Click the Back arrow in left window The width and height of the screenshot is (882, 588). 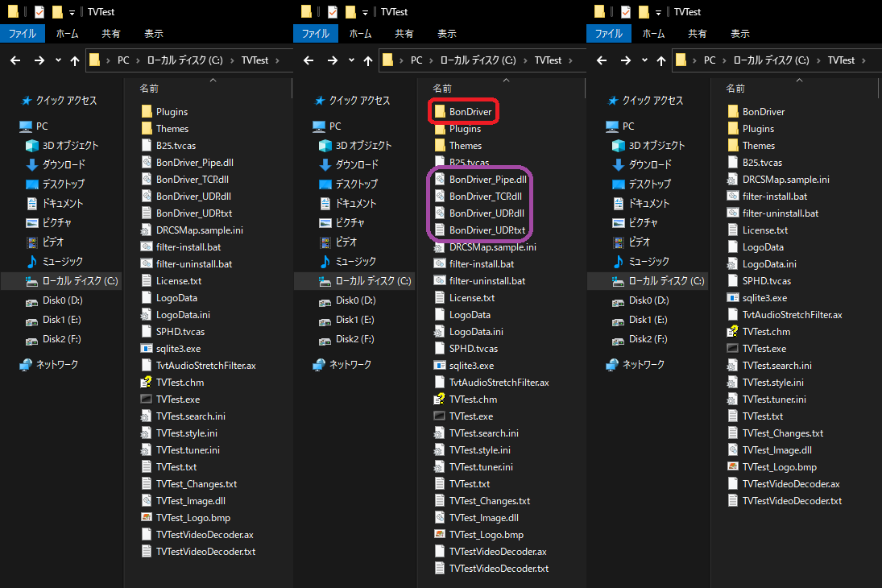click(15, 60)
